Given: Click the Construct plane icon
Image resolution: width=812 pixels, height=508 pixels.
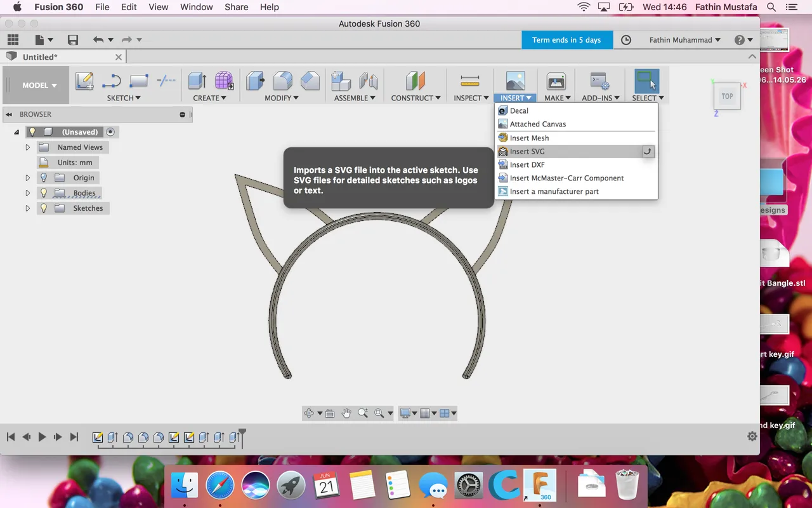Looking at the screenshot, I should (416, 81).
